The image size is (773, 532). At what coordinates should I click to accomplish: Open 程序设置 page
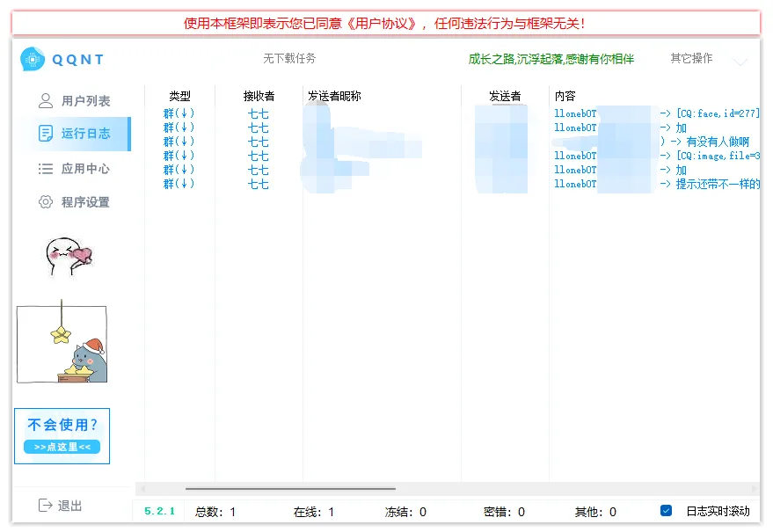(x=85, y=202)
